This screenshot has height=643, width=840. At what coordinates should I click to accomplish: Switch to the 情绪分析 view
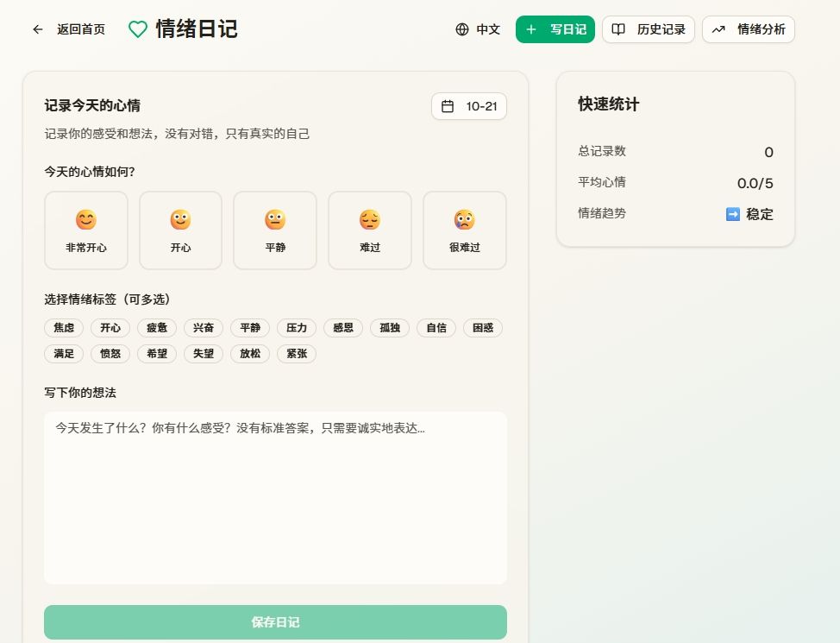coord(748,28)
